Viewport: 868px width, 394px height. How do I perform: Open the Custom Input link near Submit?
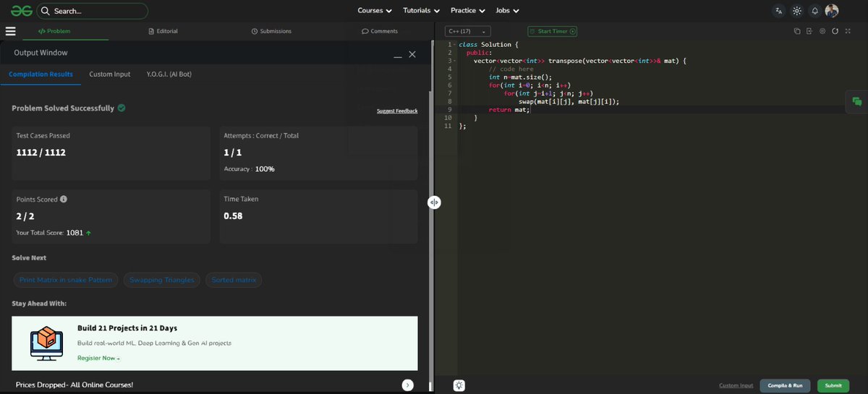736,385
